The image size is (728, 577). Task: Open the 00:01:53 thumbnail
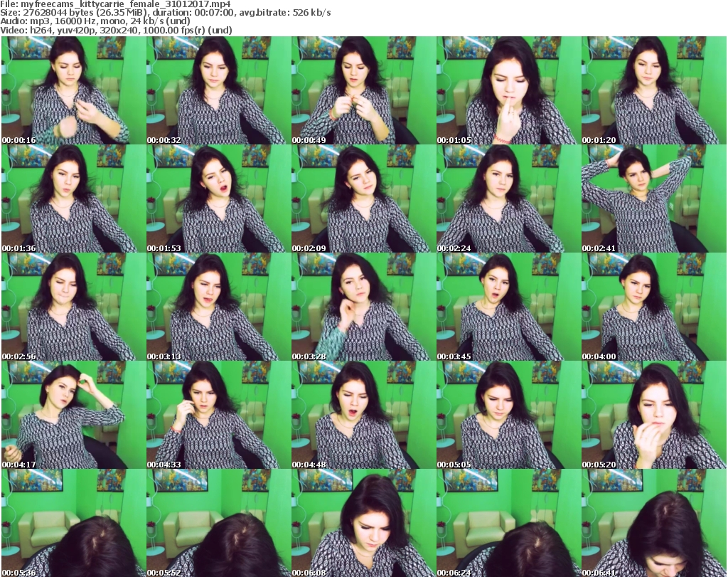coord(218,198)
